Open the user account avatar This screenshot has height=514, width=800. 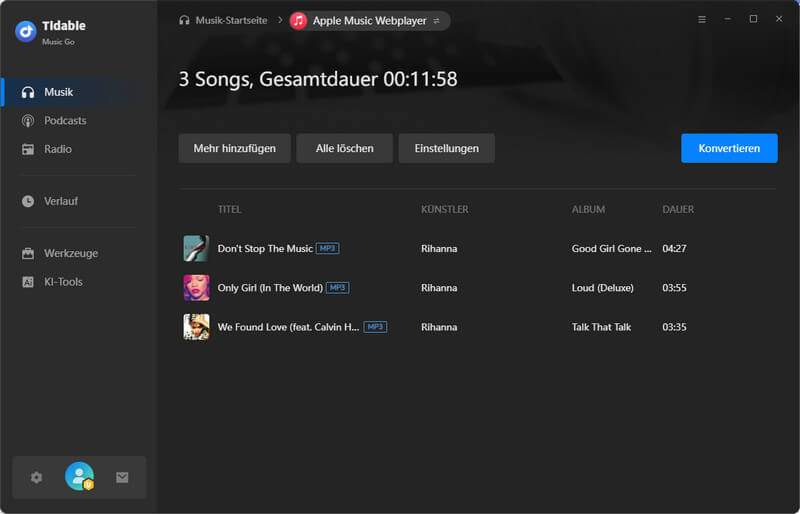pyautogui.click(x=80, y=476)
